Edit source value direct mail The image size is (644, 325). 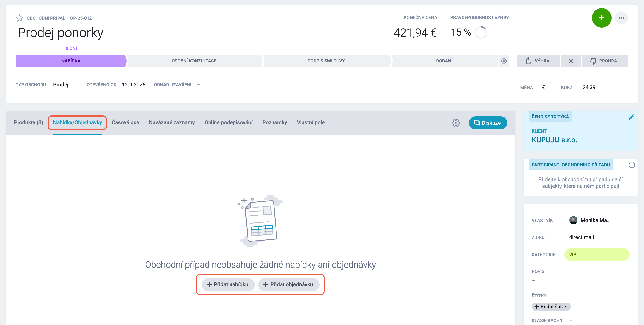point(581,237)
